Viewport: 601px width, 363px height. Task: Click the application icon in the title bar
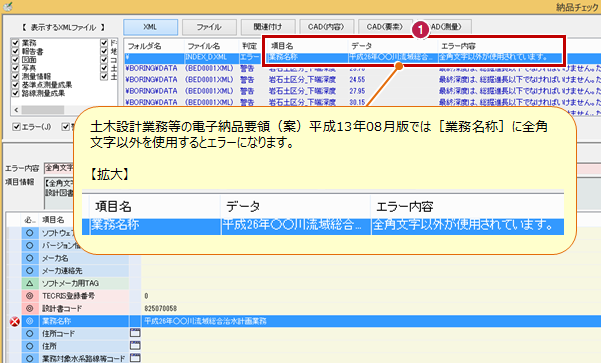7,7
